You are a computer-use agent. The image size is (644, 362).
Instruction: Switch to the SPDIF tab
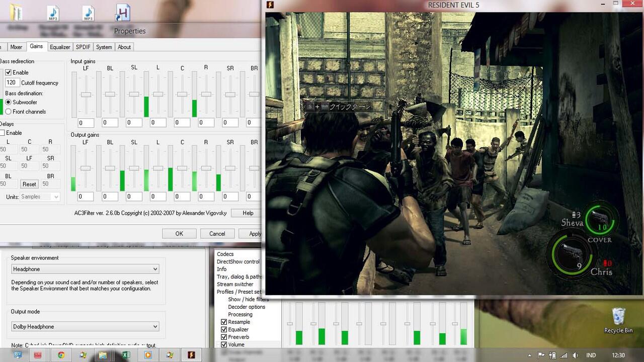(83, 47)
